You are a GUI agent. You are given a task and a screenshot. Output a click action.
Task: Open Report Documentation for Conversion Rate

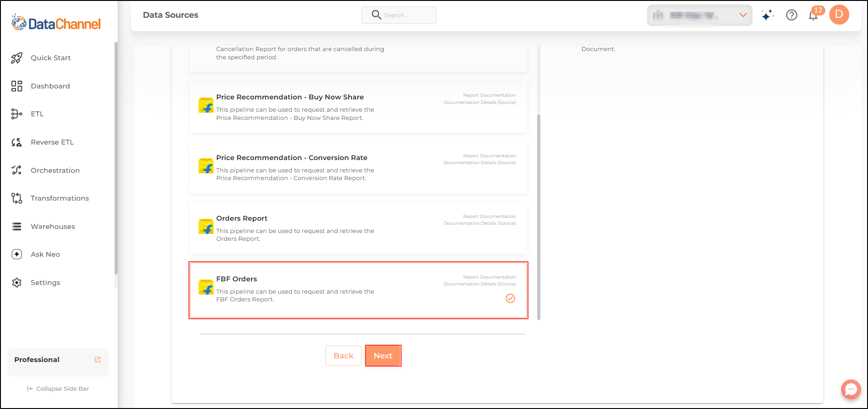click(x=489, y=156)
